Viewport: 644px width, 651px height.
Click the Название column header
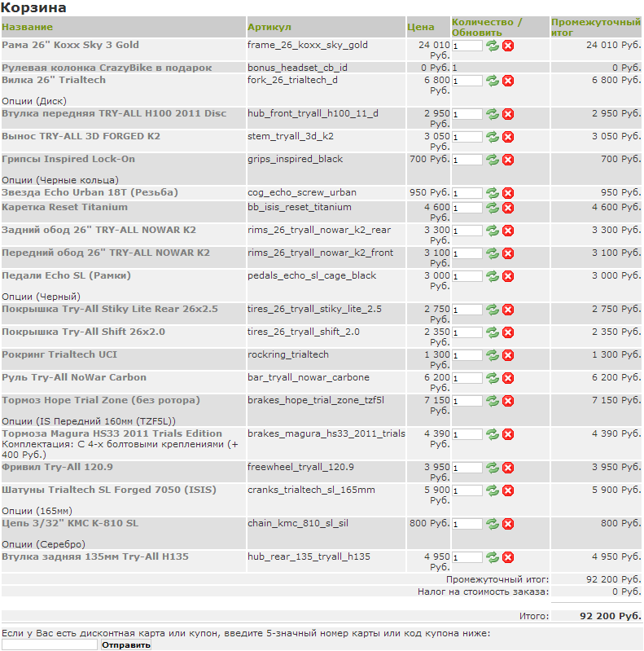[28, 27]
